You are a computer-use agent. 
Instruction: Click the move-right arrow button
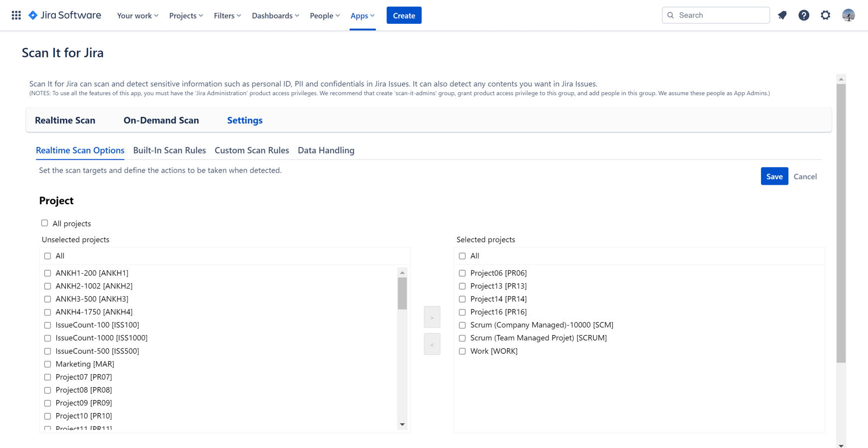[x=432, y=318]
